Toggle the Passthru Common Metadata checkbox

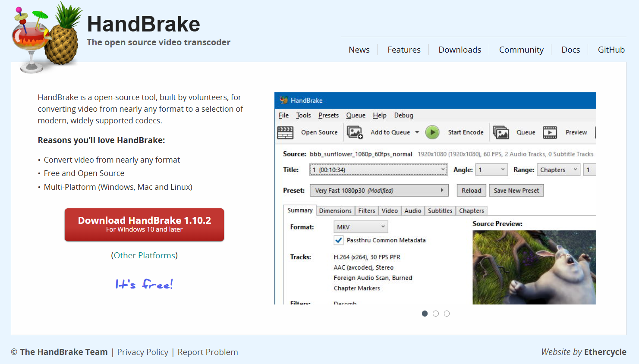[339, 240]
